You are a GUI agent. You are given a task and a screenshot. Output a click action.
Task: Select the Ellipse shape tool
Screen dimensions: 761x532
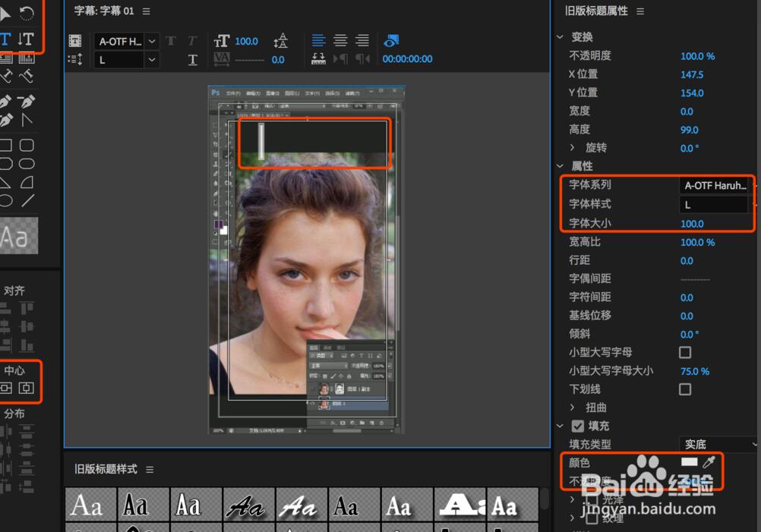5,200
